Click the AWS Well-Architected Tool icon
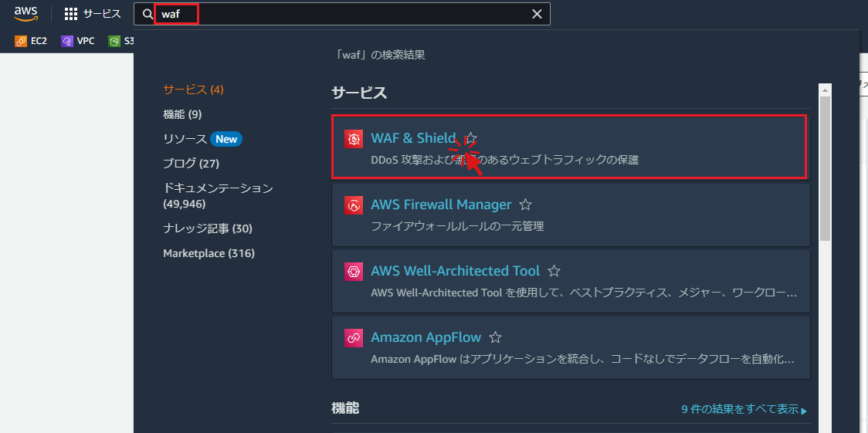The image size is (868, 433). [x=354, y=272]
